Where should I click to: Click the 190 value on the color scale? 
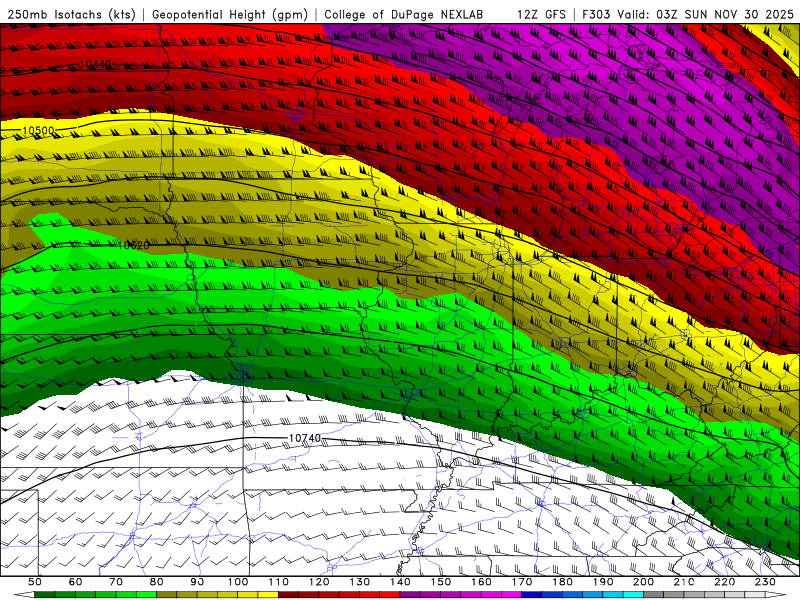[x=603, y=582]
